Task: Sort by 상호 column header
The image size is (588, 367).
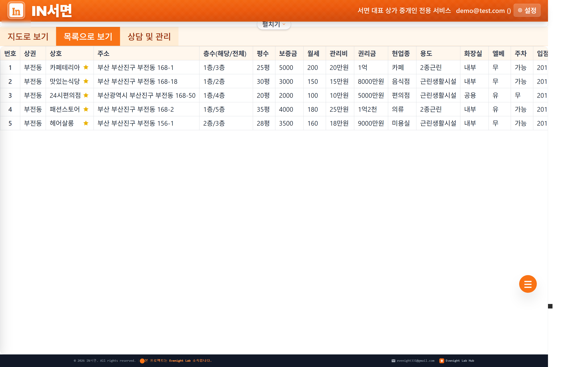Action: pyautogui.click(x=70, y=53)
